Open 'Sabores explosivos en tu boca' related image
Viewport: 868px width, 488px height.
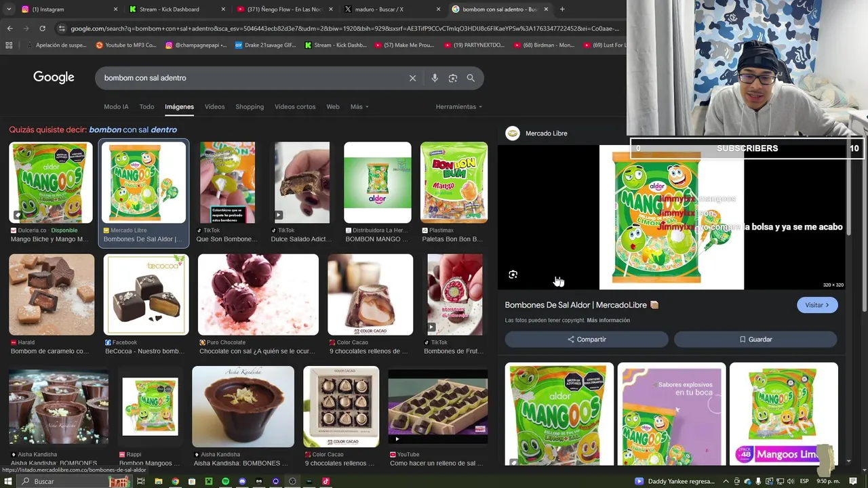pos(671,414)
